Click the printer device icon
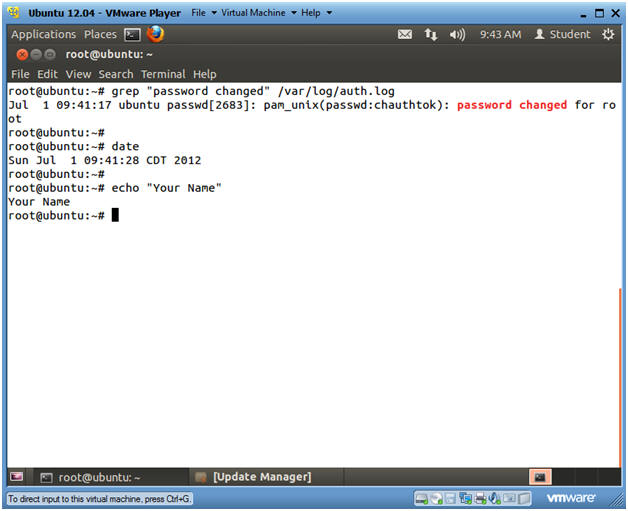Viewport: 628px width, 511px height. (x=480, y=499)
